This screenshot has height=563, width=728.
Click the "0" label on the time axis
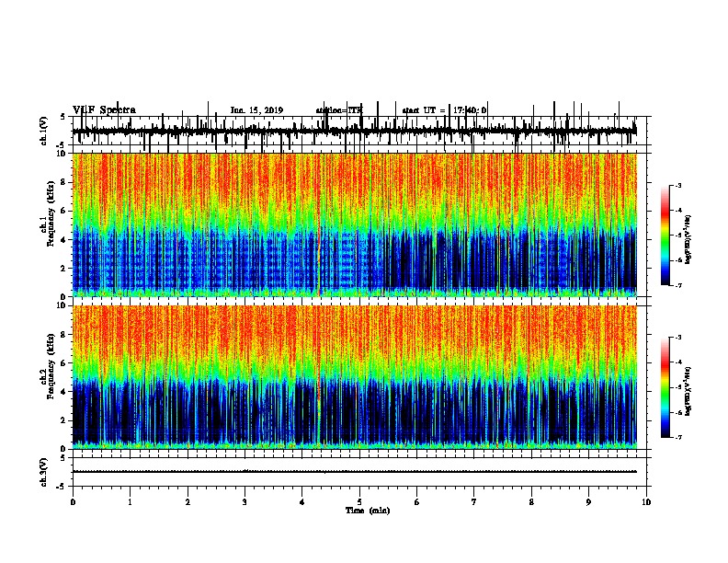73,502
